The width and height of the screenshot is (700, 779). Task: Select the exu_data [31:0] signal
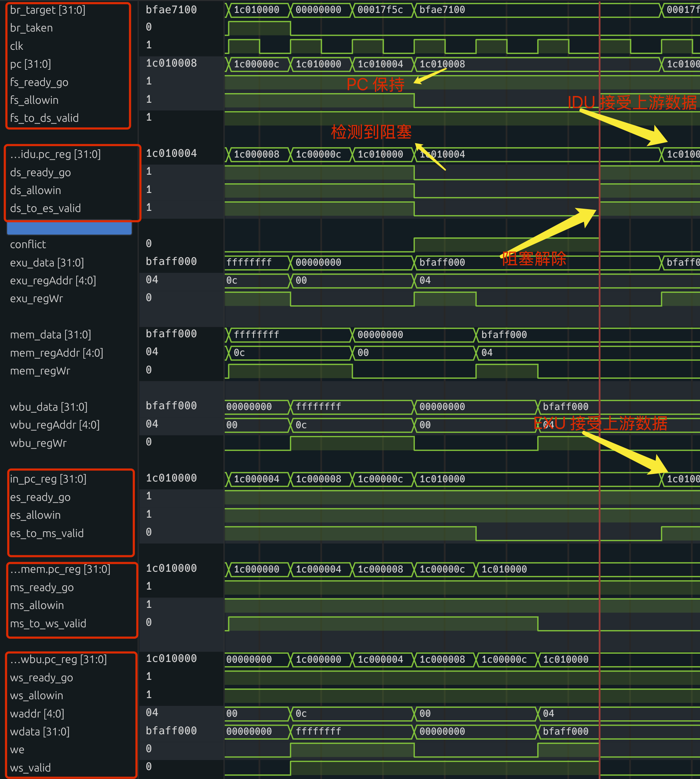click(x=47, y=263)
